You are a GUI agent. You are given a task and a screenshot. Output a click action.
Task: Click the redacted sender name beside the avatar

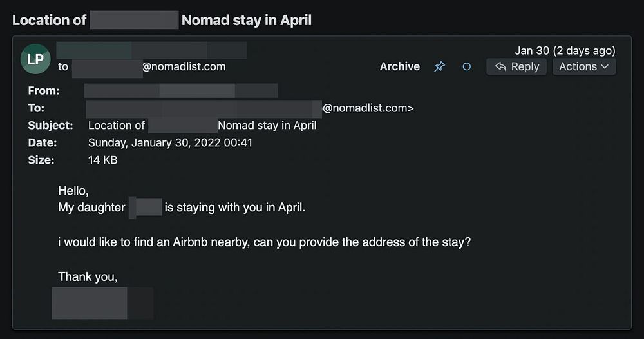click(151, 50)
